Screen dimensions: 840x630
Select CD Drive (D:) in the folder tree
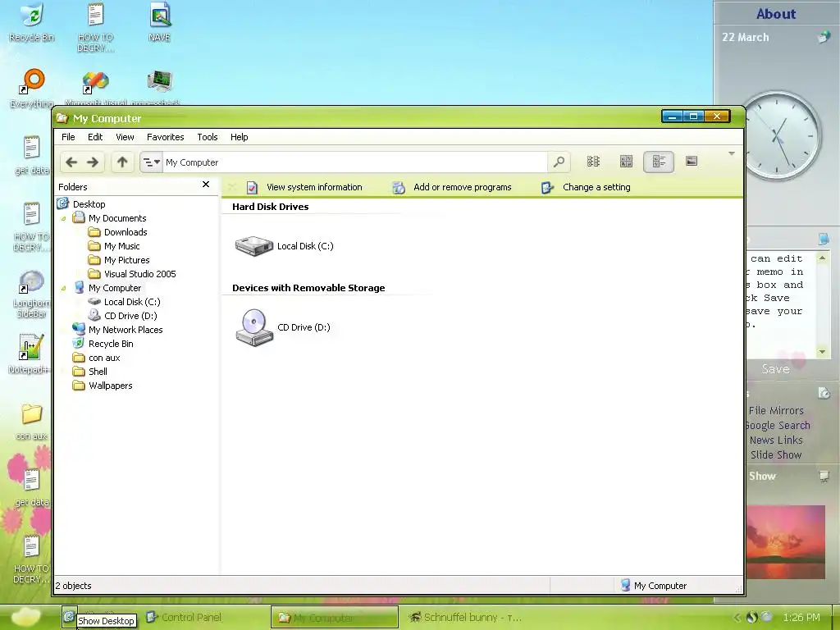point(130,316)
